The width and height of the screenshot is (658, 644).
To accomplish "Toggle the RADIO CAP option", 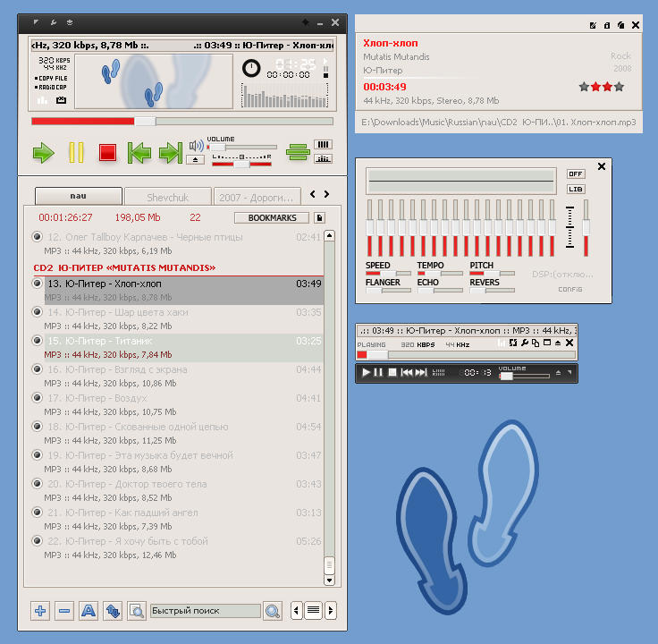I will [51, 88].
